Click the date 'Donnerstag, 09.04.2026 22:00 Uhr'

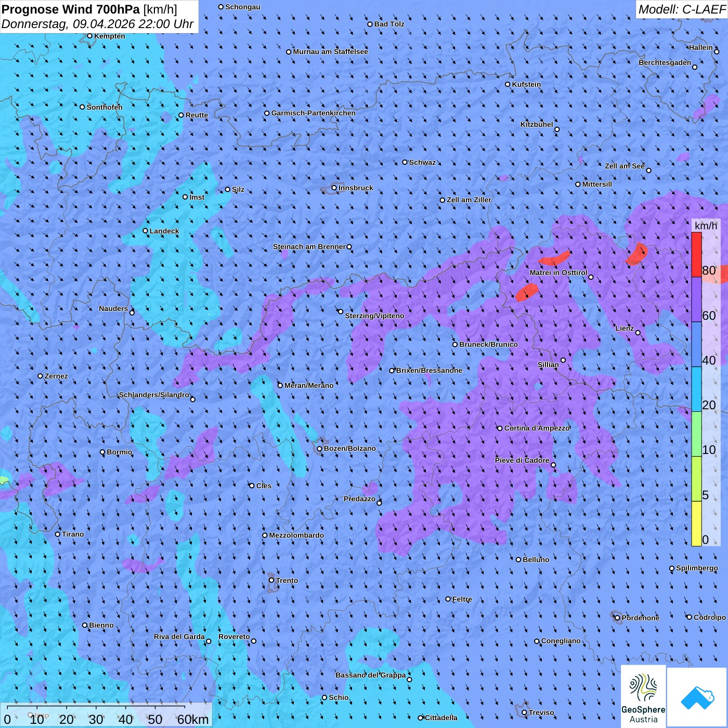point(97,24)
